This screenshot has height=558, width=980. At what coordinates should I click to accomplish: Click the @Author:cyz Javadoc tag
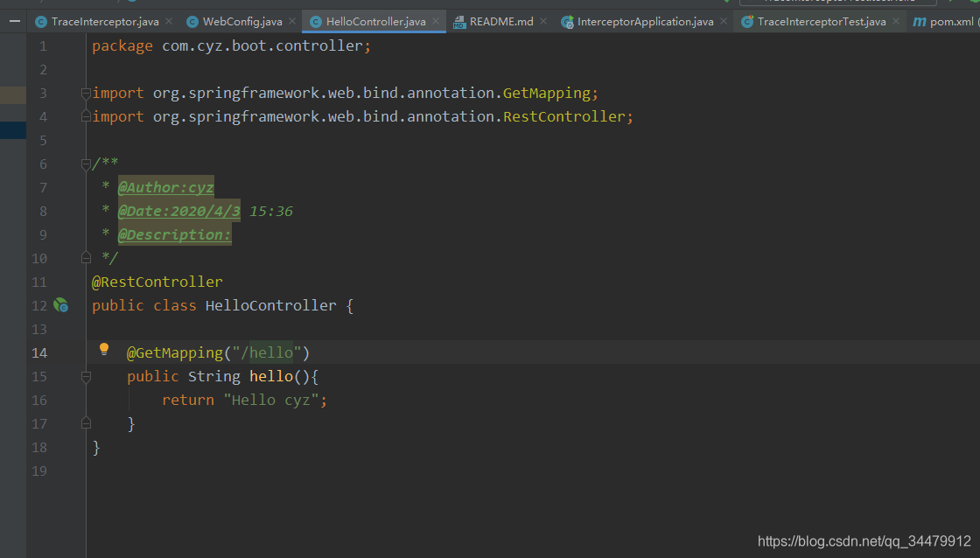coord(165,187)
